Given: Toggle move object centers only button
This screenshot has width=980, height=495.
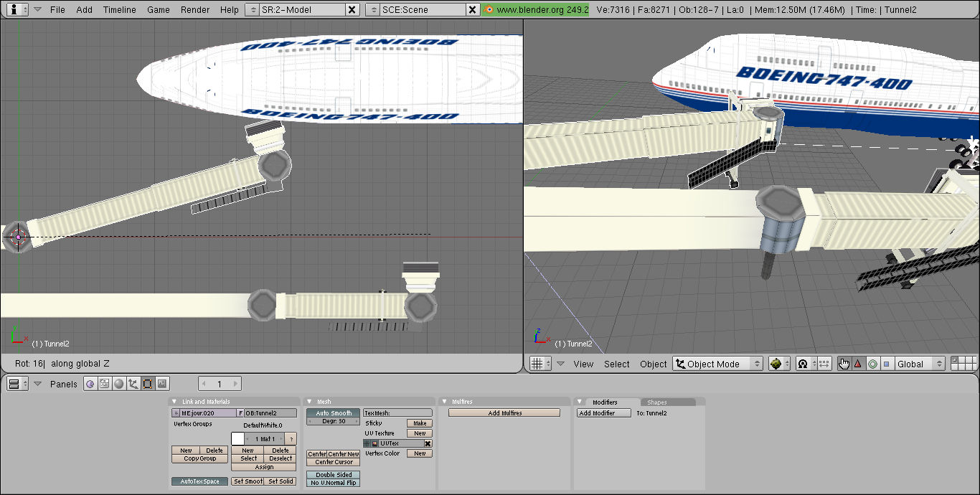Looking at the screenshot, I should click(824, 364).
